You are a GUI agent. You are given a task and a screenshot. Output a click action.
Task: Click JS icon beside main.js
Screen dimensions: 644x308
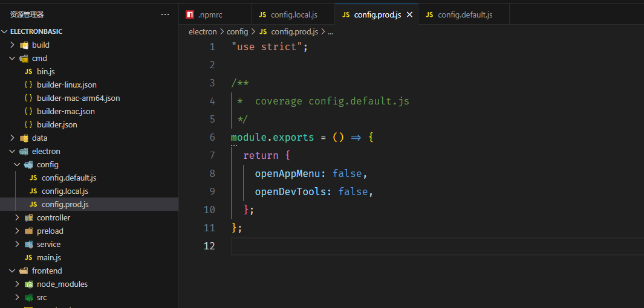tap(28, 257)
